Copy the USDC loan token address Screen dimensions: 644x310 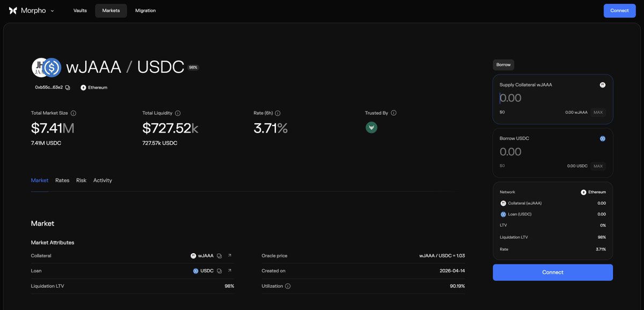219,271
